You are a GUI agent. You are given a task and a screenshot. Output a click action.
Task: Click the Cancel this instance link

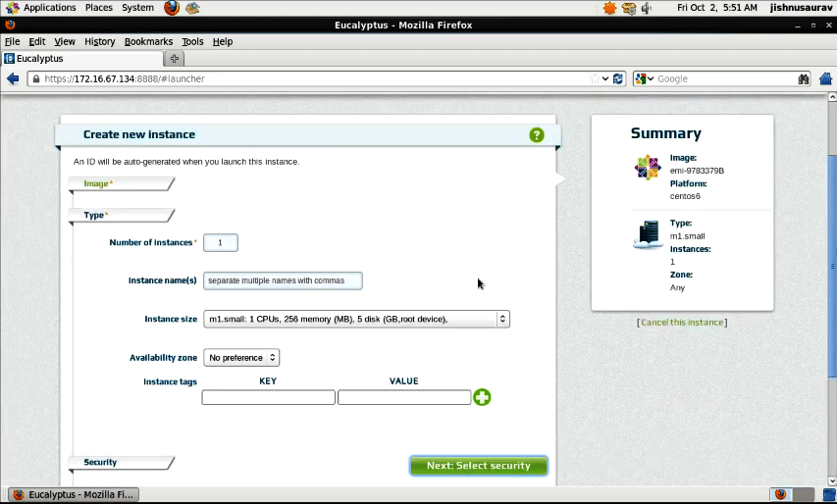coord(682,323)
